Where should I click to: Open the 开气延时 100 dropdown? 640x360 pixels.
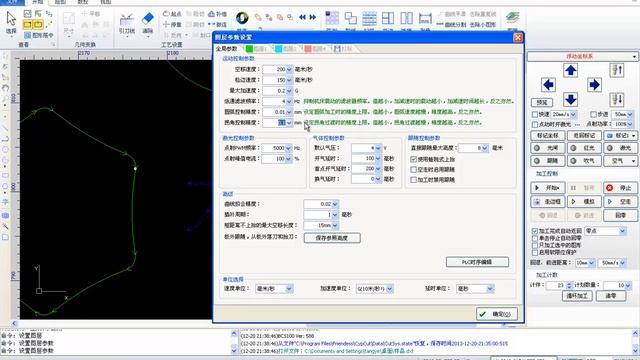tap(378, 158)
